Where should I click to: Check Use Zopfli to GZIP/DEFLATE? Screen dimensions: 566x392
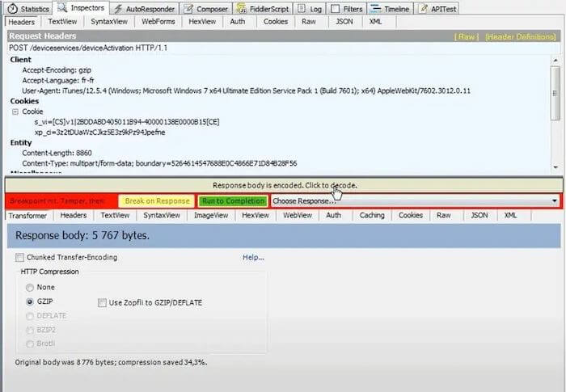(102, 302)
